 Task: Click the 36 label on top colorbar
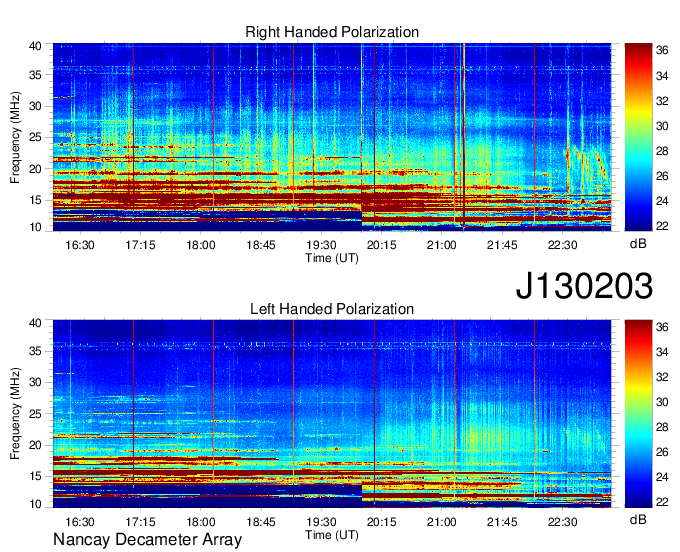pos(662,51)
